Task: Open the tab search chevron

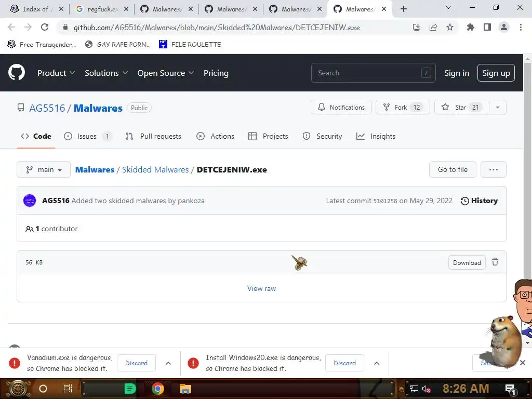Action: pos(448,7)
